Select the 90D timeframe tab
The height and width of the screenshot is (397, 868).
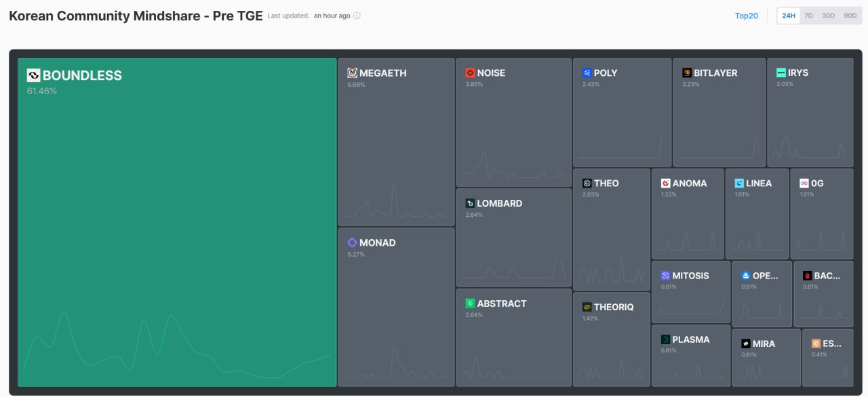point(850,16)
